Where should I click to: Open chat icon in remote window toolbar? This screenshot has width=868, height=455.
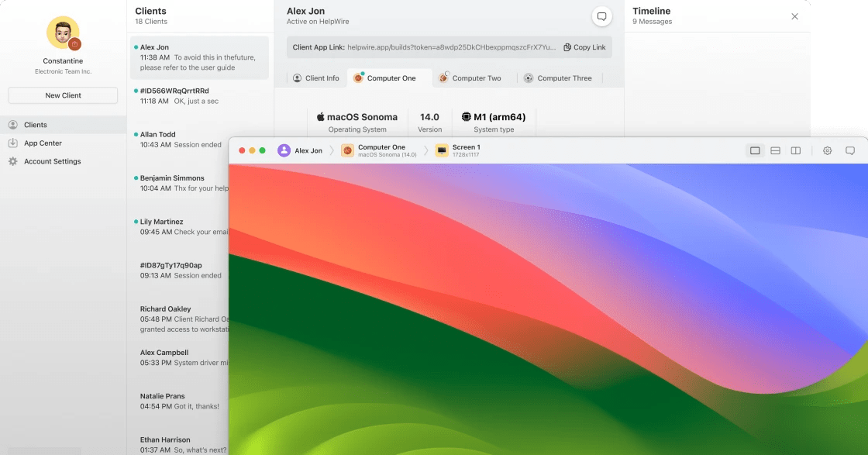[850, 150]
